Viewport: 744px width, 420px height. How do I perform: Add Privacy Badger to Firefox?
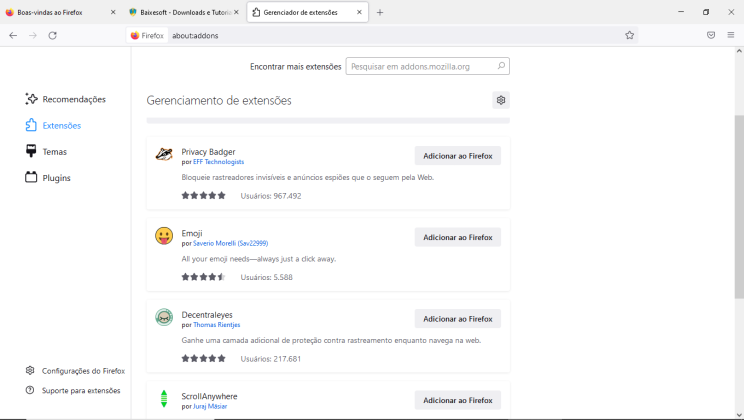pyautogui.click(x=458, y=156)
